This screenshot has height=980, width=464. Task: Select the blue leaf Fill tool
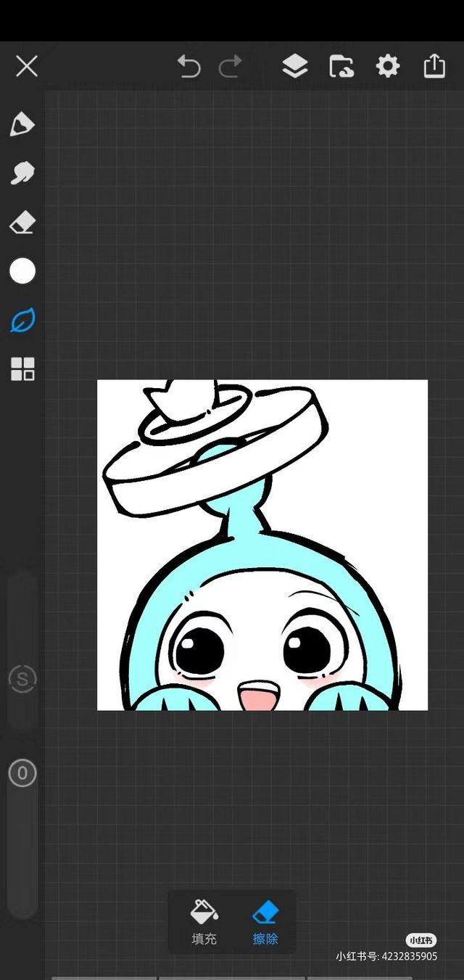coord(22,320)
